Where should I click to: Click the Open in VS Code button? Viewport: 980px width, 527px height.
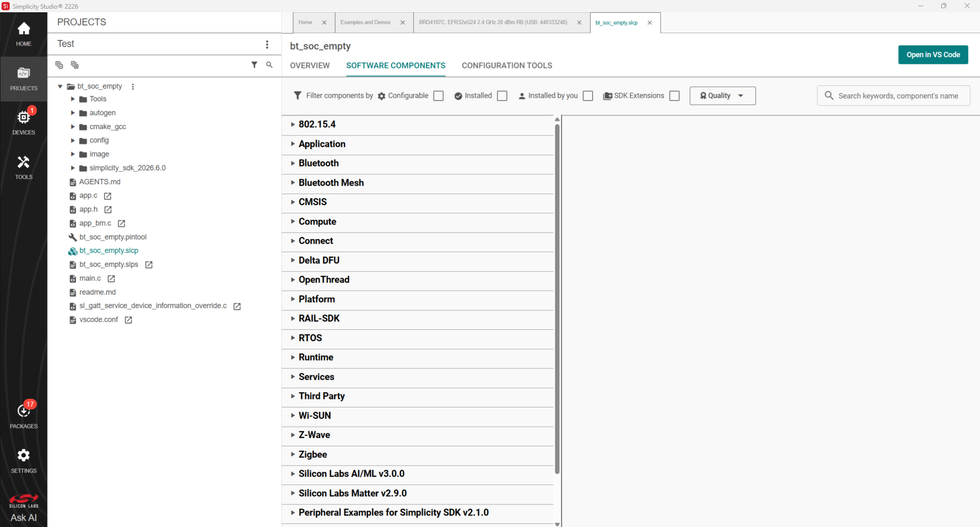click(x=933, y=55)
